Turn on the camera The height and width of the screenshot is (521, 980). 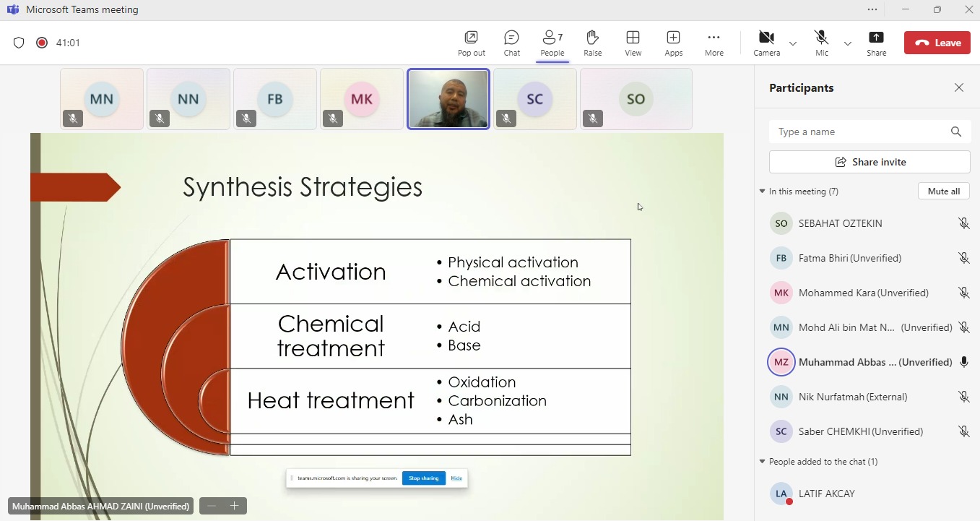coord(766,43)
